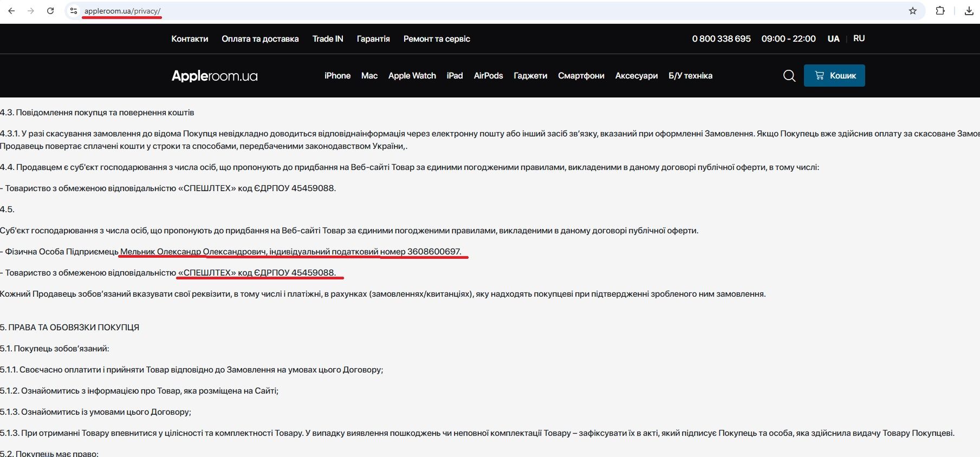Open the Apple Watch category
Viewport: 980px width, 457px height.
(412, 76)
